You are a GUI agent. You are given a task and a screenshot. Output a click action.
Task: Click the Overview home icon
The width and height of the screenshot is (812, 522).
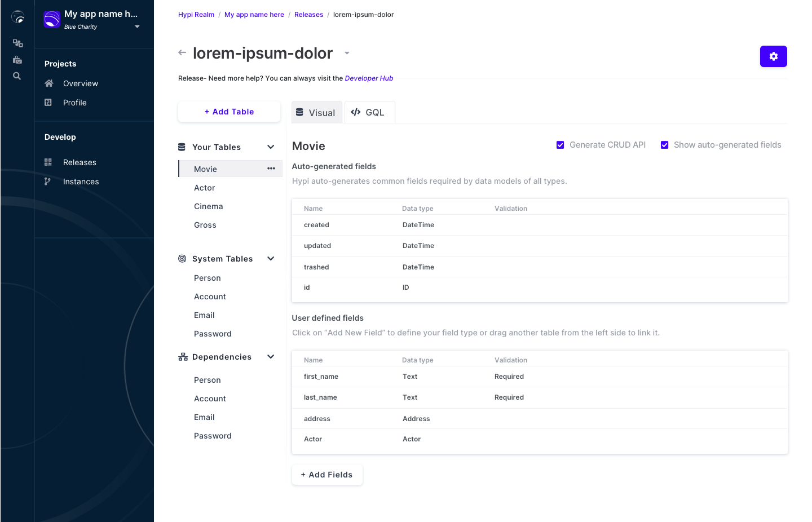[49, 83]
